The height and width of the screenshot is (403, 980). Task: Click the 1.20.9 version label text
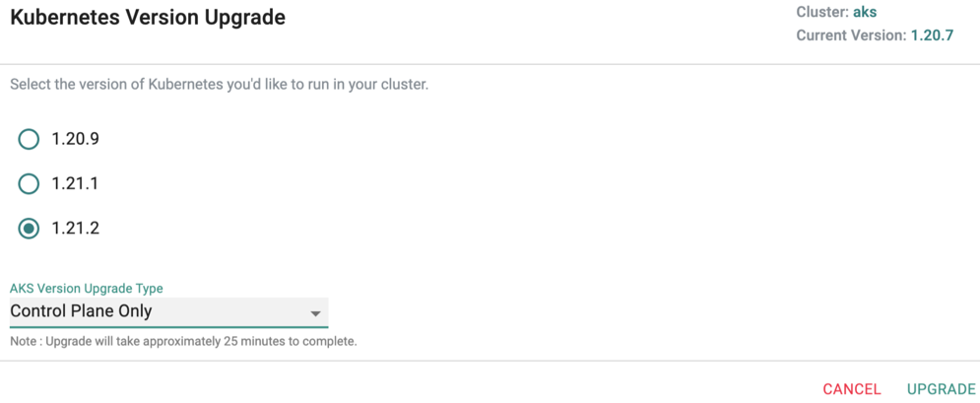(x=75, y=139)
